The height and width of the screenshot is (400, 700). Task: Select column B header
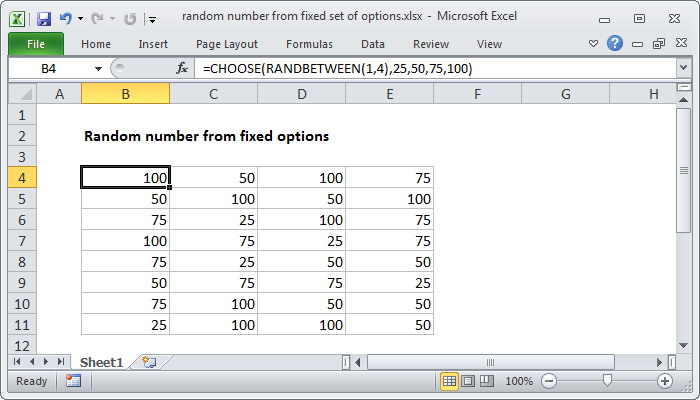point(125,94)
